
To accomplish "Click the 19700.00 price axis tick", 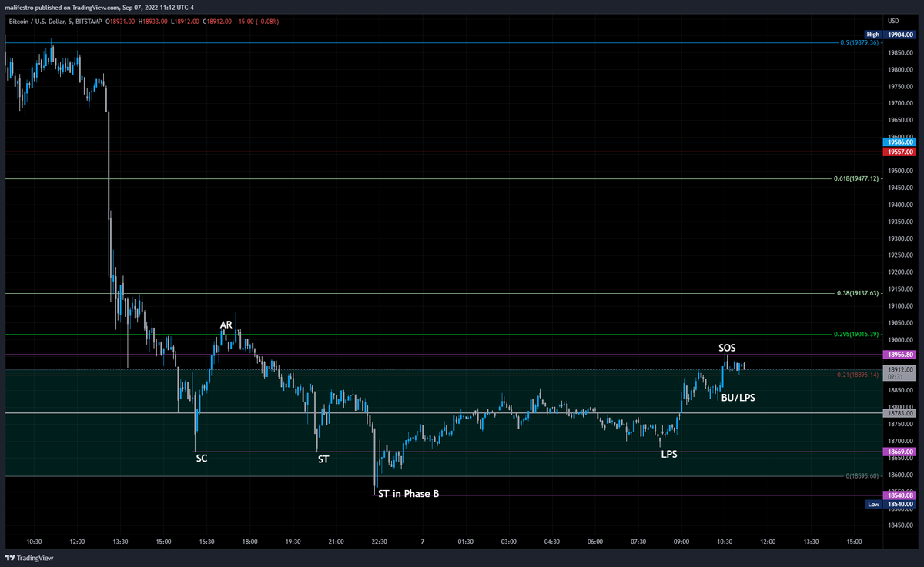I will [900, 103].
